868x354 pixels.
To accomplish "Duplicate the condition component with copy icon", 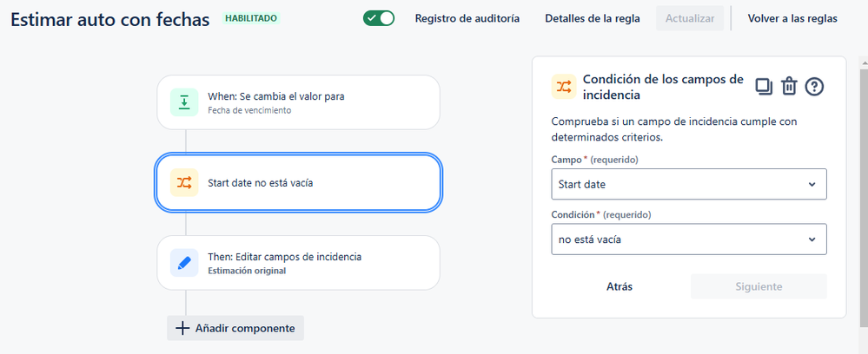I will 764,87.
